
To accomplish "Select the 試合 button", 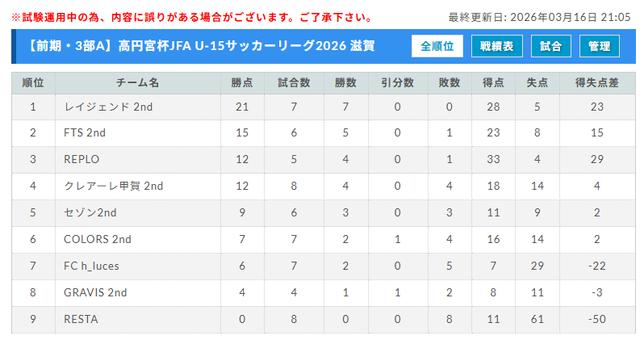I will (550, 47).
